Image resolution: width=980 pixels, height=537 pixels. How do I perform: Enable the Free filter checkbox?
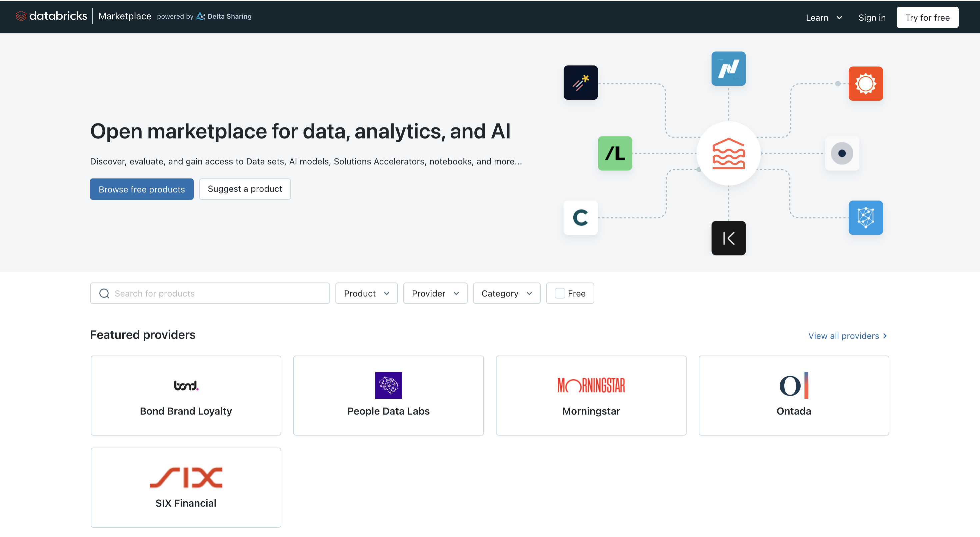point(559,294)
